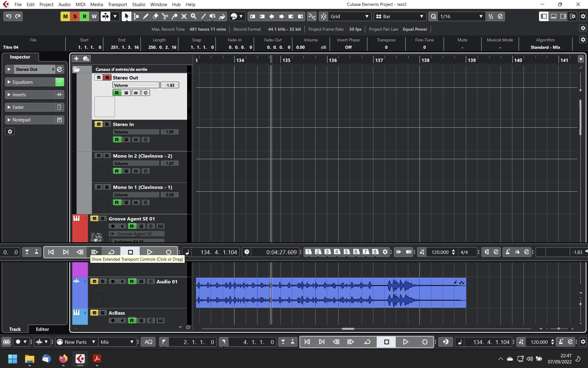
Task: Click the AQ auto quantize button
Action: coord(148,342)
